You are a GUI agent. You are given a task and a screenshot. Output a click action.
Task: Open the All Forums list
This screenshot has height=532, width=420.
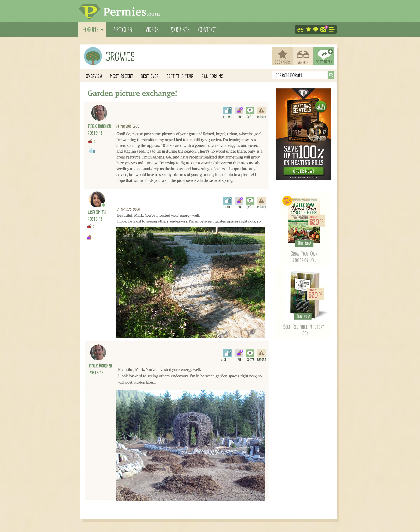(212, 76)
